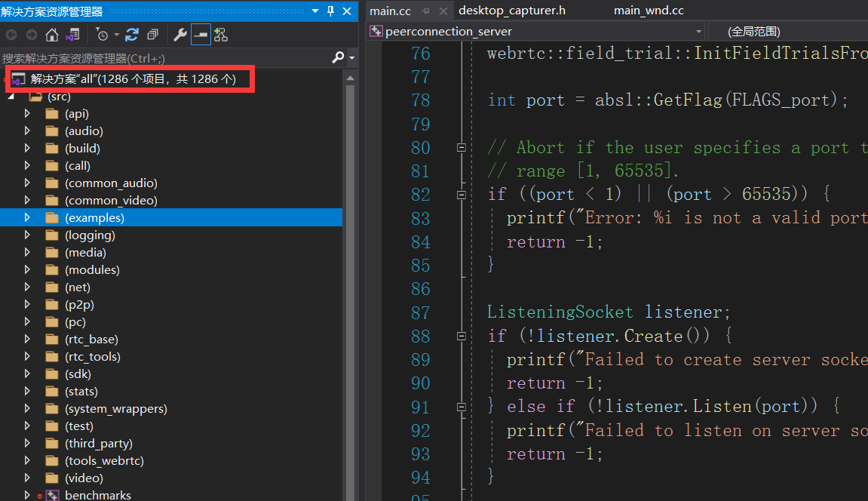Screen dimensions: 868x501
Task: Close the Solution Explorer panel
Action: (347, 11)
